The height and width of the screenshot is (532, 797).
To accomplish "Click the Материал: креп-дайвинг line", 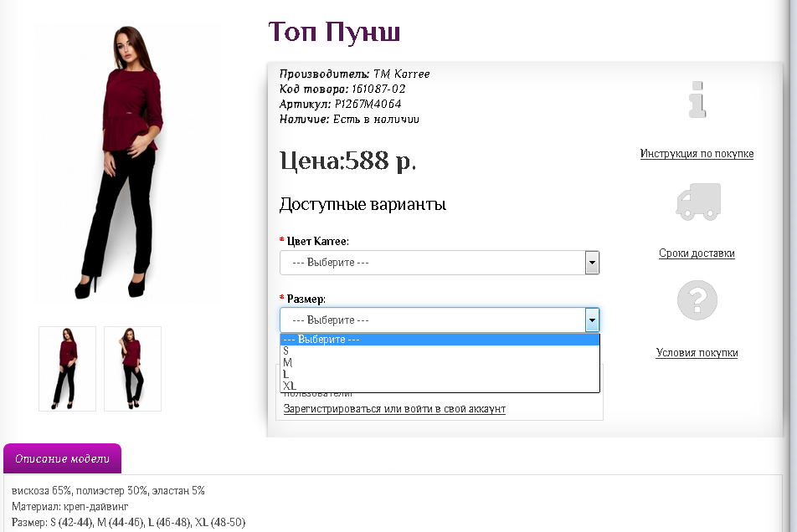I will pos(70,506).
